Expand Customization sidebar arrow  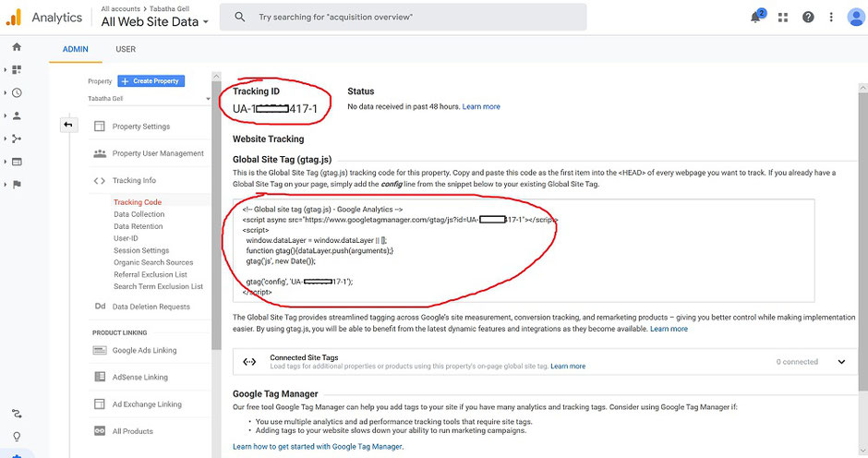[x=6, y=70]
